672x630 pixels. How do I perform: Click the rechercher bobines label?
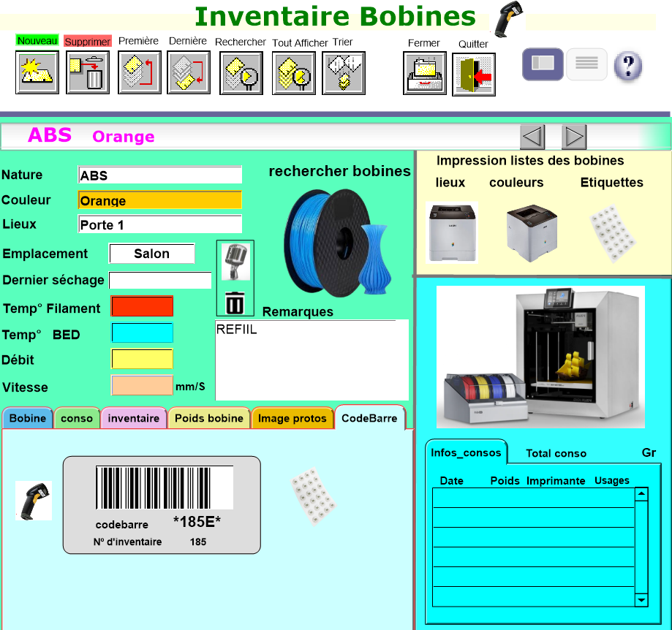click(339, 171)
